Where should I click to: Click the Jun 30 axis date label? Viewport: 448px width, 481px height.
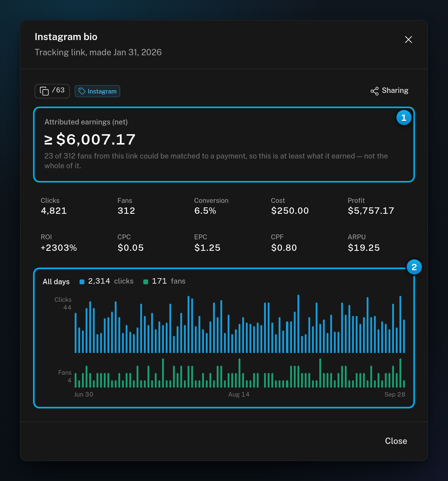click(x=84, y=394)
